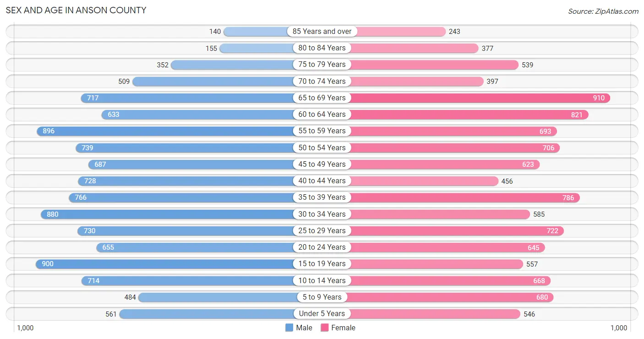The image size is (644, 339).
Task: Select the 50 to 54 Years label
Action: (x=322, y=148)
